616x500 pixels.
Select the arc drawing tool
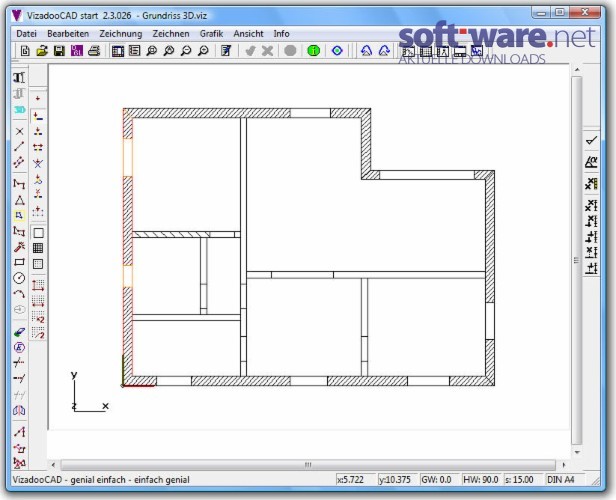pyautogui.click(x=19, y=294)
